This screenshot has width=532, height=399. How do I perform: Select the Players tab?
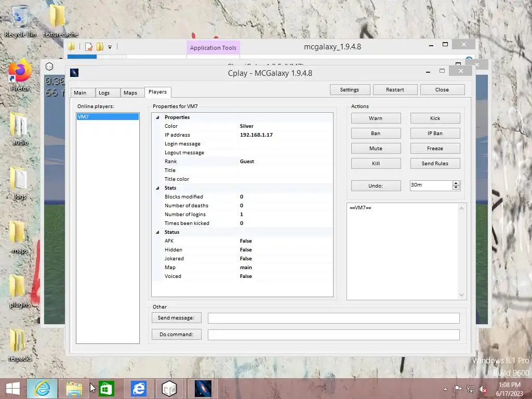(x=158, y=92)
